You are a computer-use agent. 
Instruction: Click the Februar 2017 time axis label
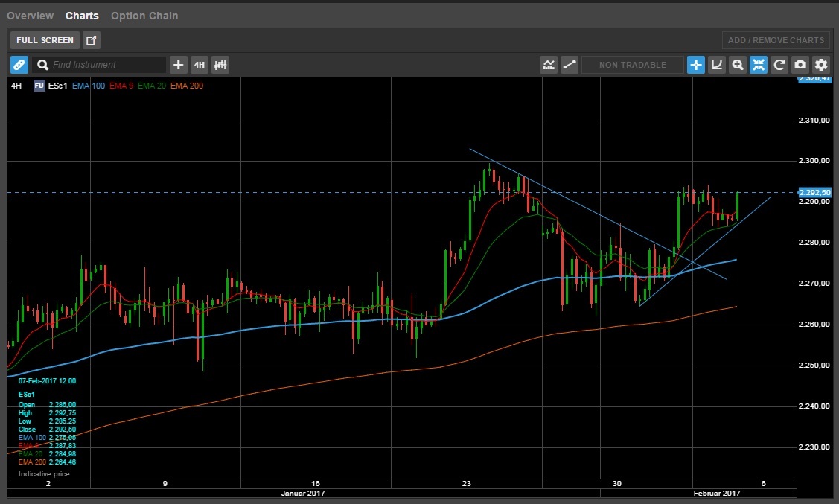click(x=716, y=494)
